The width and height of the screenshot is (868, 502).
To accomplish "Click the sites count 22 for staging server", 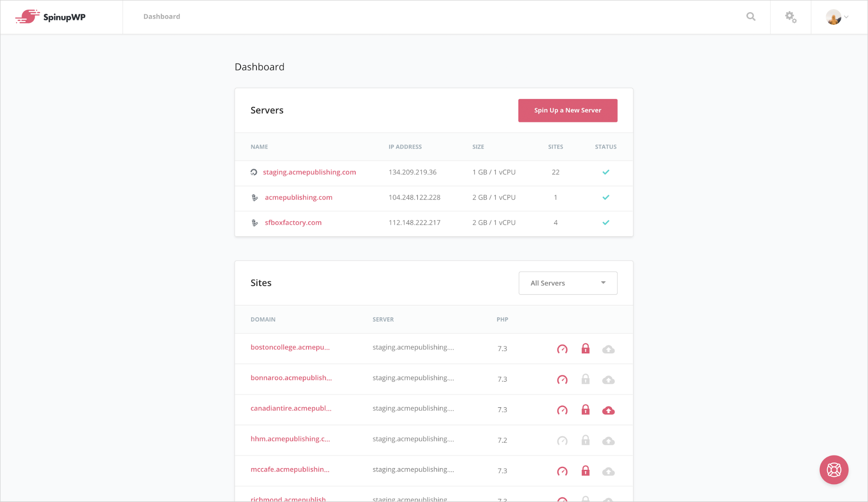I will (x=555, y=172).
